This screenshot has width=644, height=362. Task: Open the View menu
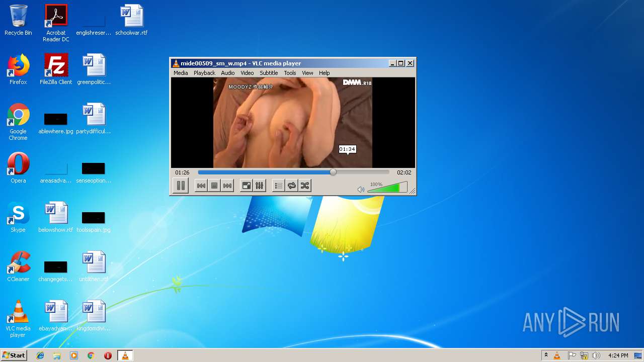pos(307,73)
